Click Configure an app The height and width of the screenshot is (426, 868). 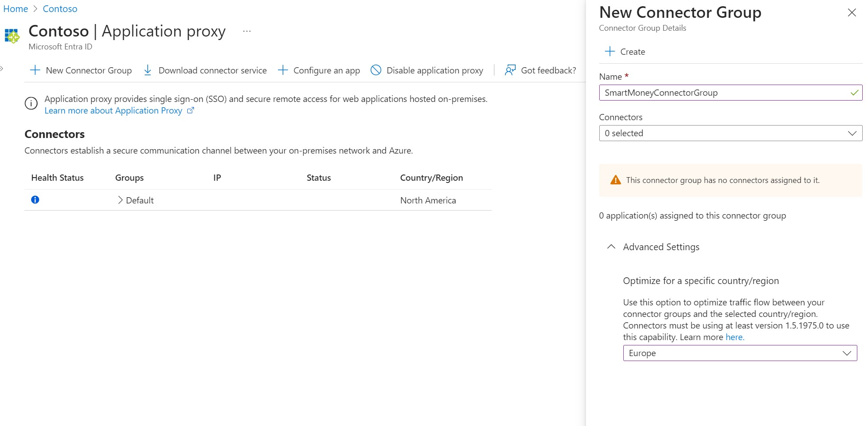[x=319, y=70]
